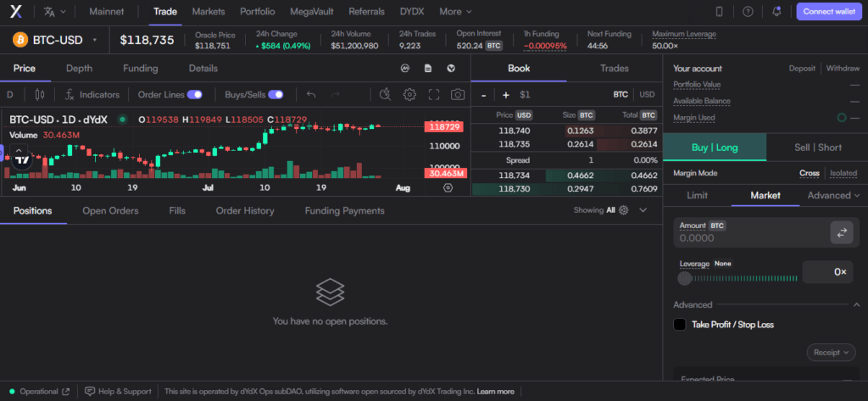Display the order book in BTC
The width and height of the screenshot is (868, 401).
pyautogui.click(x=620, y=95)
